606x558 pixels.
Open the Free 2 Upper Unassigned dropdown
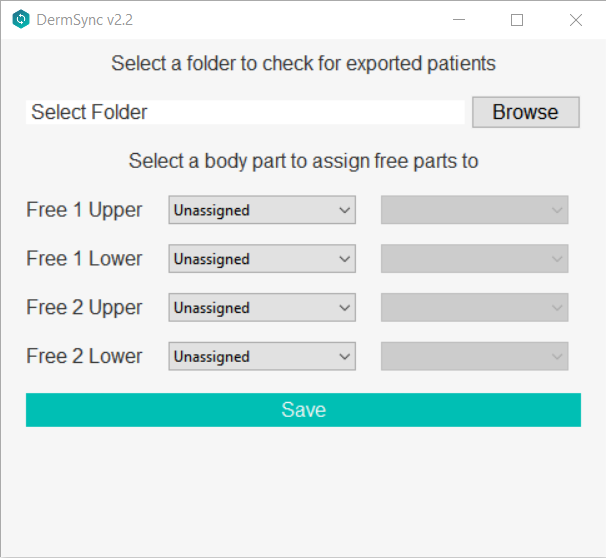(x=262, y=308)
